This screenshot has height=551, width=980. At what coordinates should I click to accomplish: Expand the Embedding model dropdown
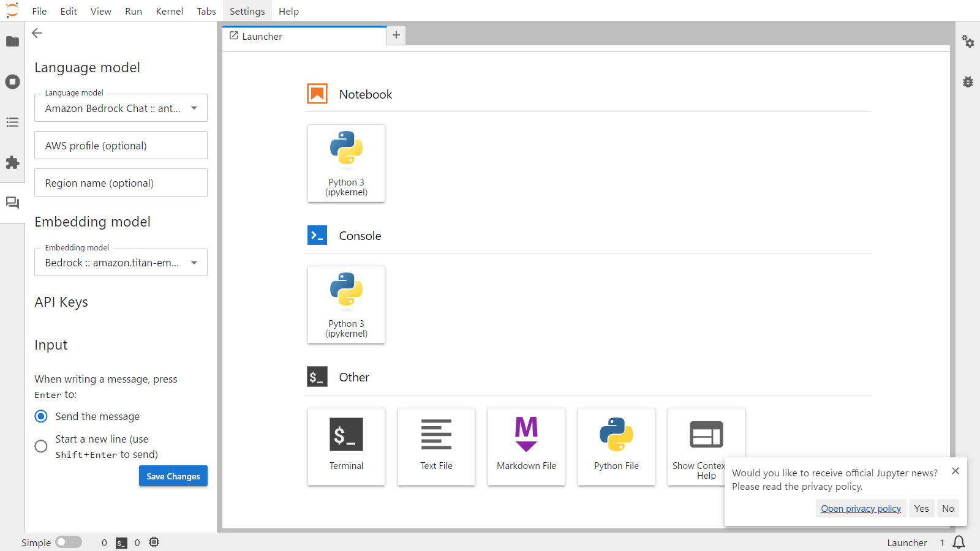point(121,263)
